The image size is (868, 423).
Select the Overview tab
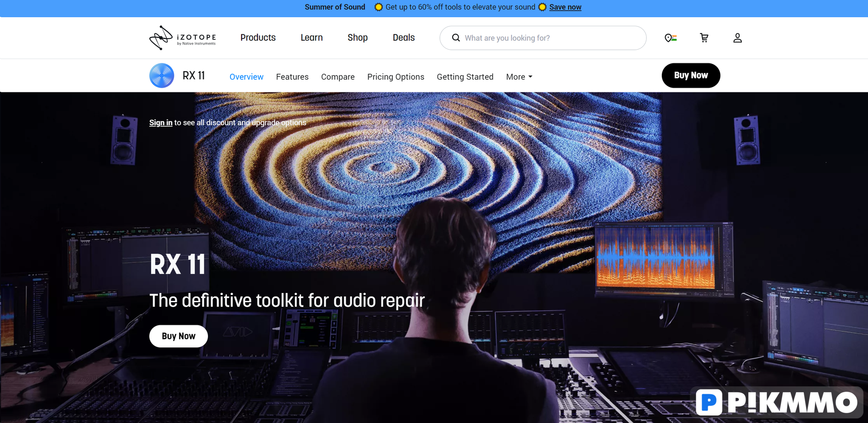246,77
